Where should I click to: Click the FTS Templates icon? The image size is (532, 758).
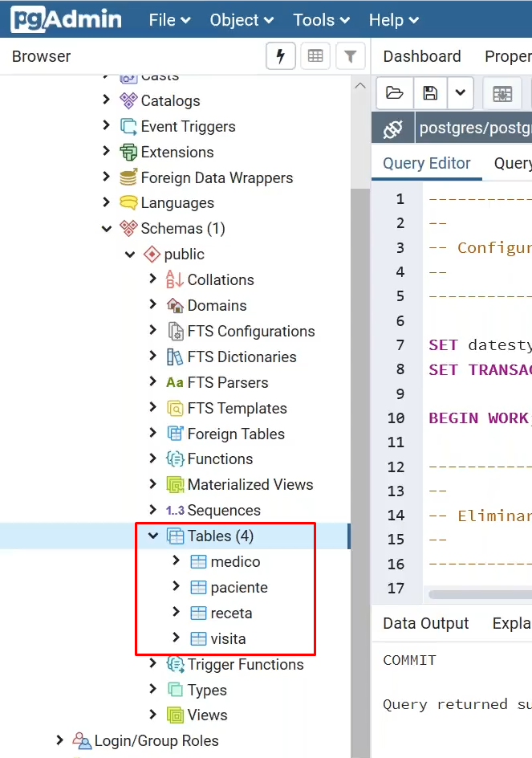(175, 409)
